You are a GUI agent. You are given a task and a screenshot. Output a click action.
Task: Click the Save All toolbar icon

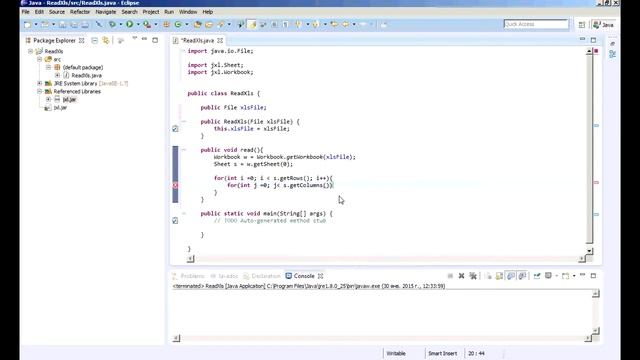point(74,24)
